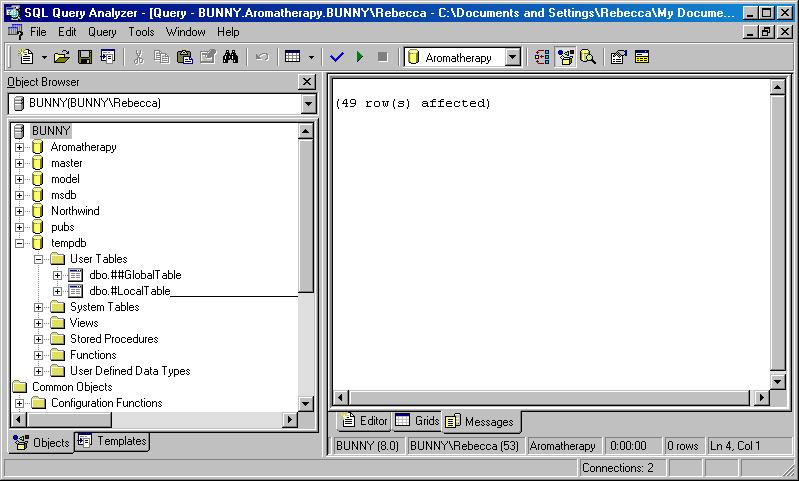Expand the Functions folder
799x481 pixels.
[x=38, y=355]
